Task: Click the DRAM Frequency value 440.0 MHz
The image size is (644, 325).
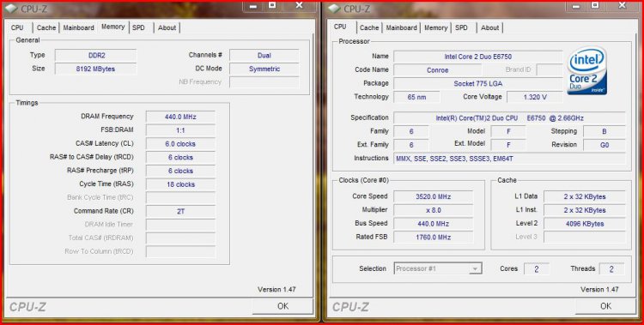Action: click(180, 117)
